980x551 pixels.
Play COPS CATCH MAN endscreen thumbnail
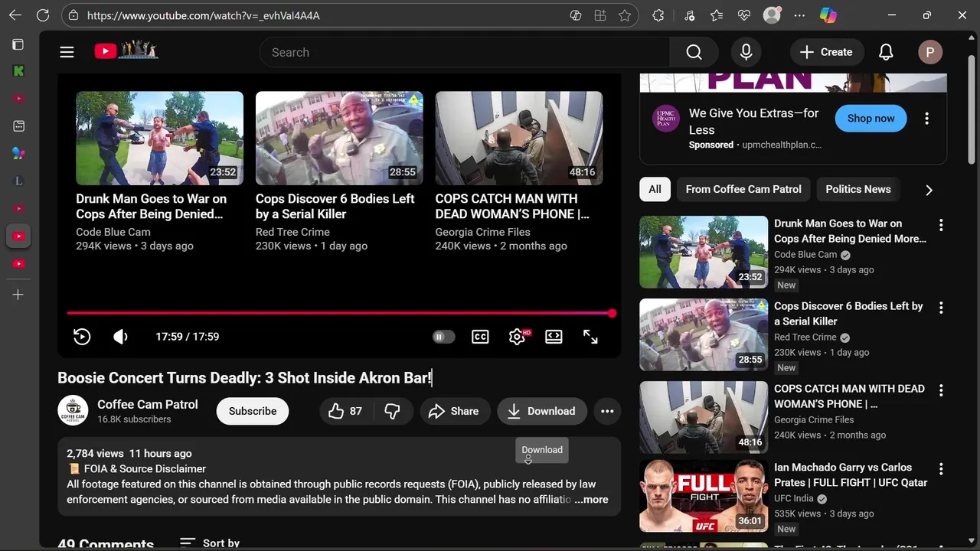(x=519, y=139)
